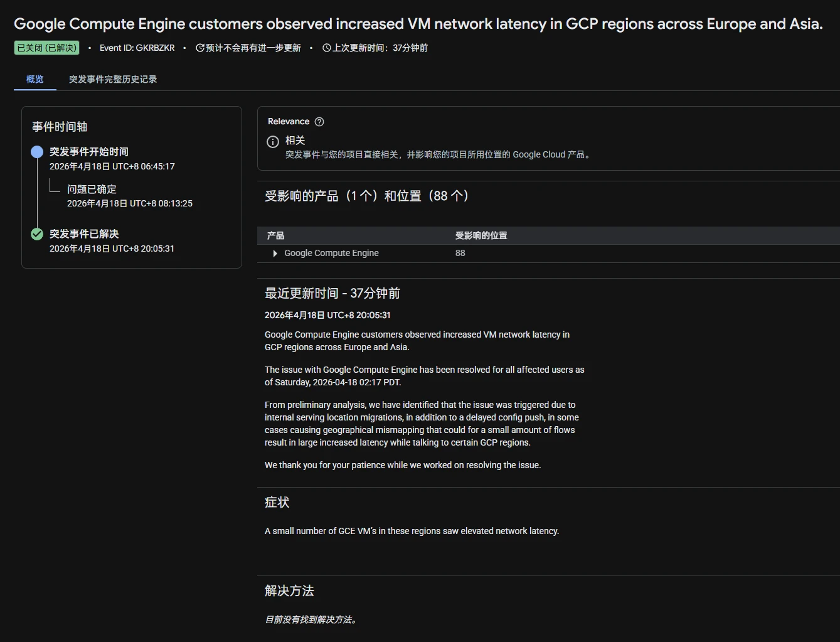Click the 症状 section heading
Viewport: 840px width, 642px height.
pos(277,502)
